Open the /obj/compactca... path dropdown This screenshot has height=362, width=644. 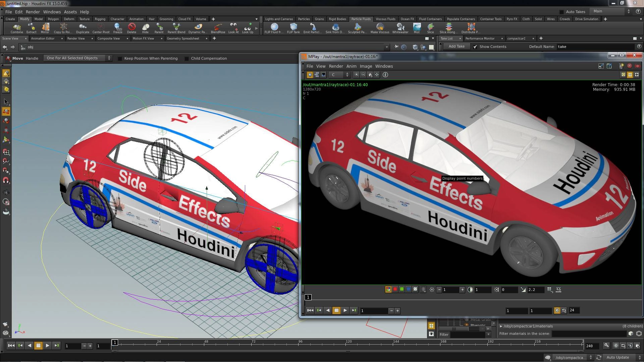click(x=573, y=357)
